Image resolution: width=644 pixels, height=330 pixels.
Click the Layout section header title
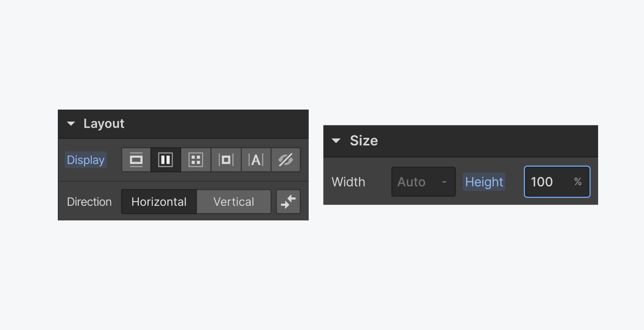[x=104, y=124]
